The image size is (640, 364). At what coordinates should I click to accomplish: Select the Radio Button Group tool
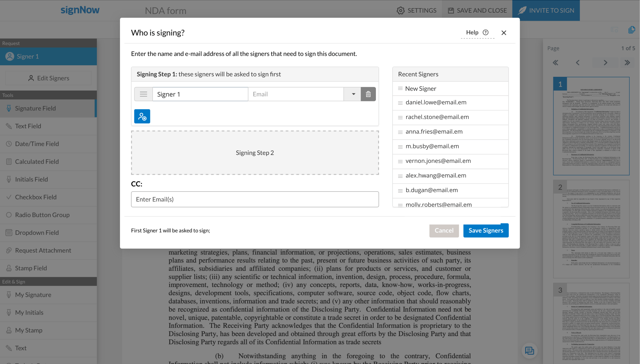pyautogui.click(x=42, y=215)
